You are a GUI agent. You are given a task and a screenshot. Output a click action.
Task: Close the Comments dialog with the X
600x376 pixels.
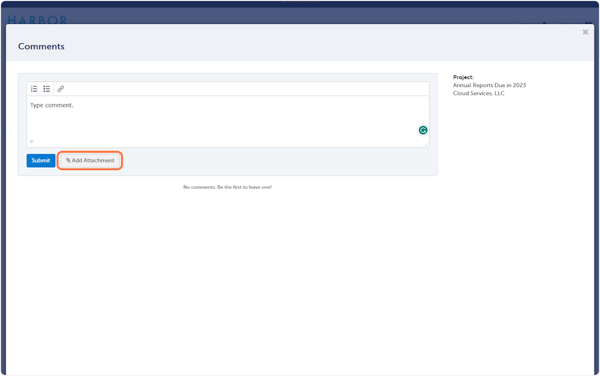[585, 32]
